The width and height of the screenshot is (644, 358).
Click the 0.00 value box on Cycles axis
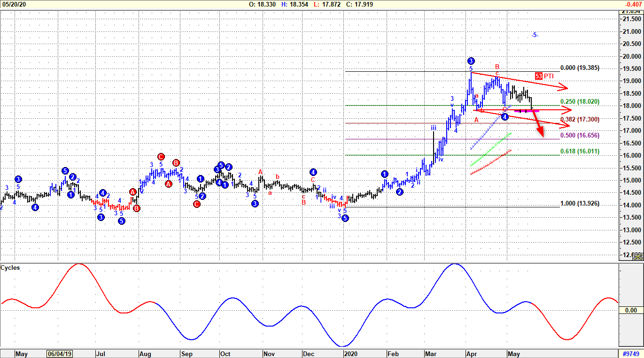coord(631,311)
